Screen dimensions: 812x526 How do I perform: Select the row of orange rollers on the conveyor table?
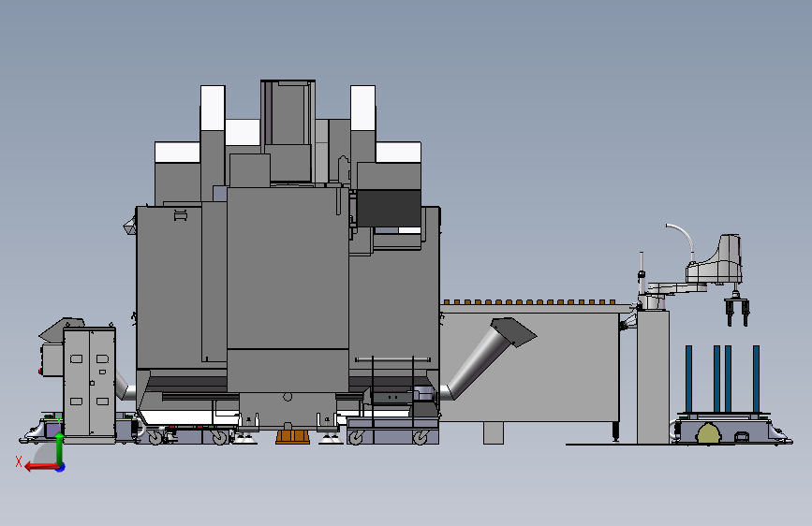click(x=529, y=301)
